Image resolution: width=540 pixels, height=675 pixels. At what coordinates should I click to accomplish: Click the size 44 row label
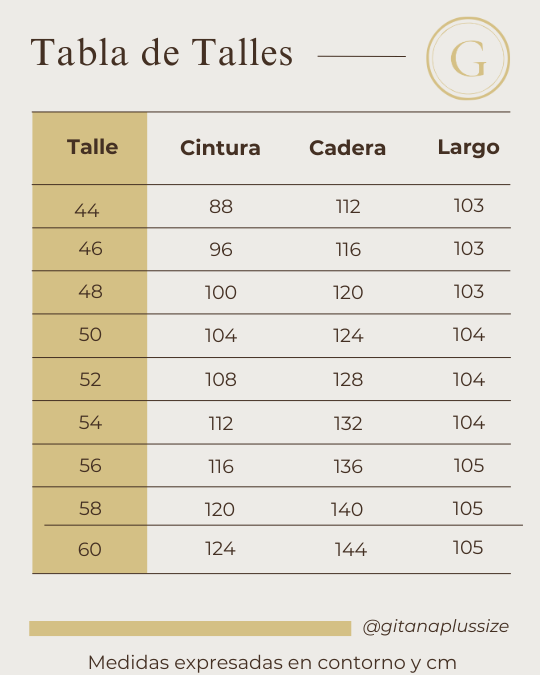tap(87, 211)
